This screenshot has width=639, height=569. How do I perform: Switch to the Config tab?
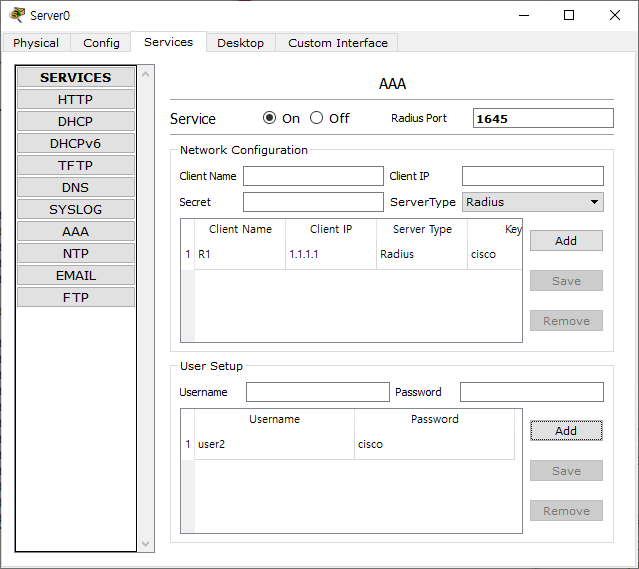(101, 43)
